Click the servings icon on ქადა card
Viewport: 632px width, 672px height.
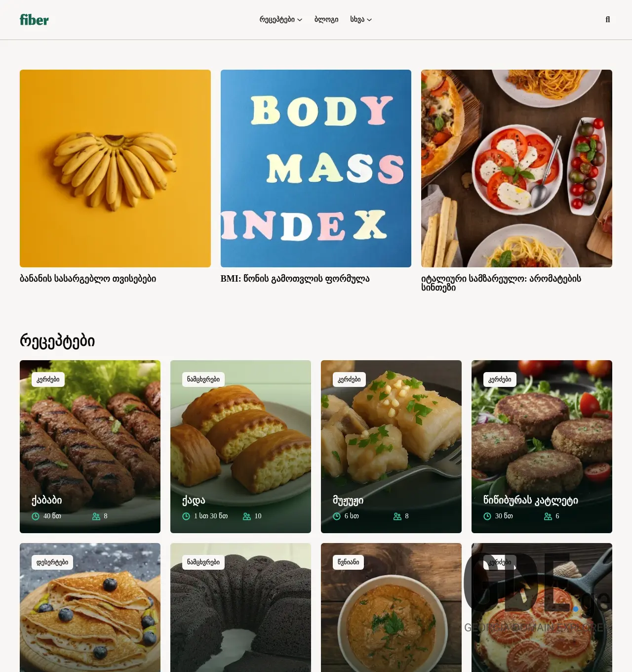(247, 516)
